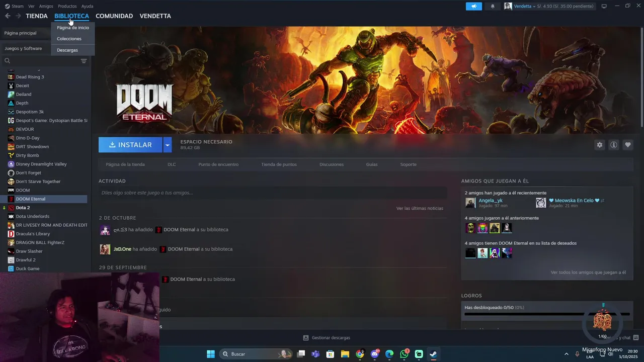The height and width of the screenshot is (362, 644).
Task: Open Gestionar descargas at the bottom
Action: pyautogui.click(x=327, y=338)
